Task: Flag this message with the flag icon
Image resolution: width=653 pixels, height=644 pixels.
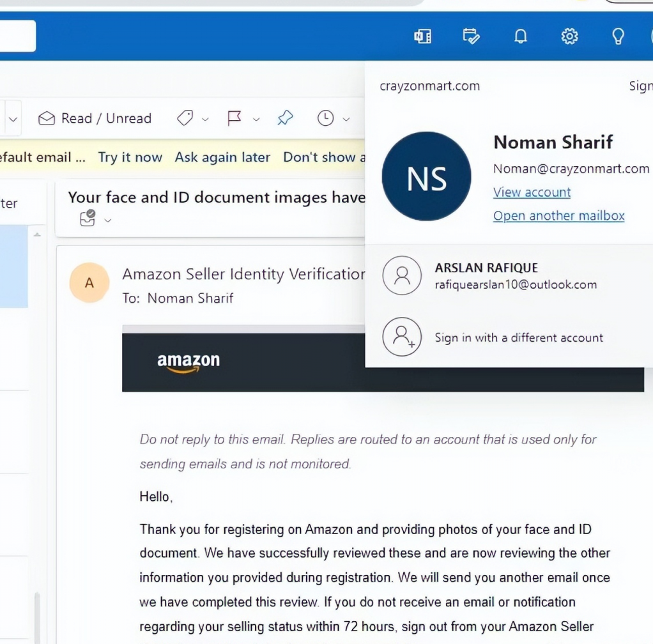Action: (x=234, y=118)
